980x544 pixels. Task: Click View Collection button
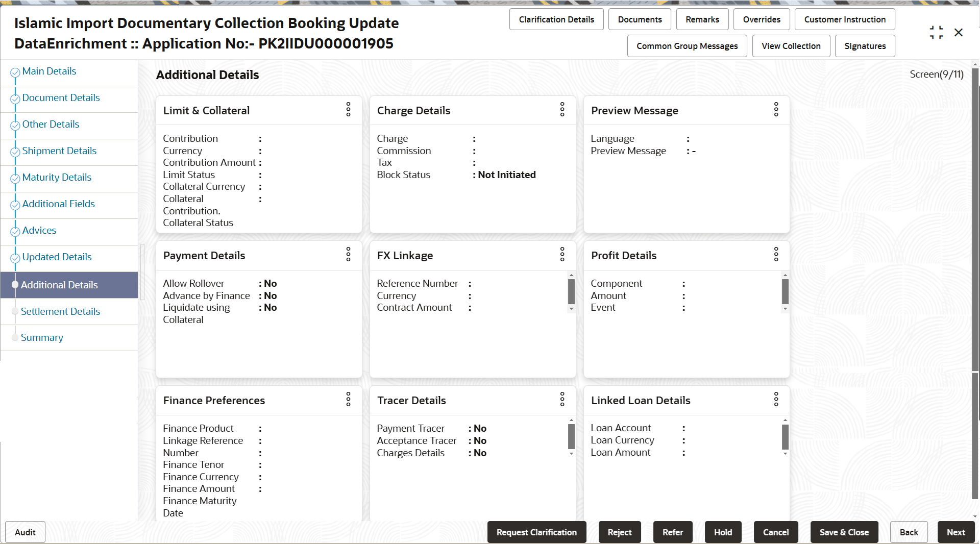click(791, 46)
